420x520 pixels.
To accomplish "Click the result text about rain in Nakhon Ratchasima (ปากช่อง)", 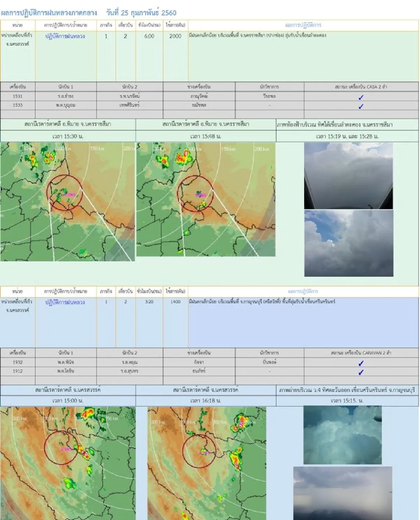I will tap(257, 35).
